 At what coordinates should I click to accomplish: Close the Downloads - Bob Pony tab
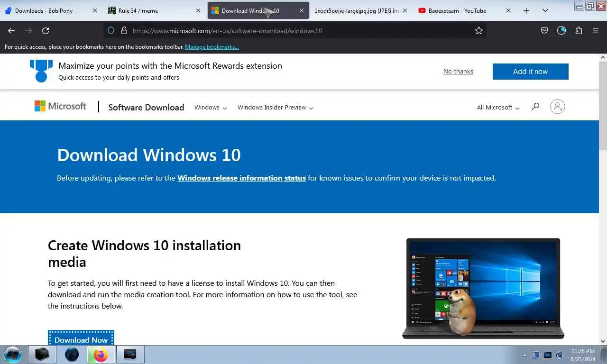click(x=94, y=10)
